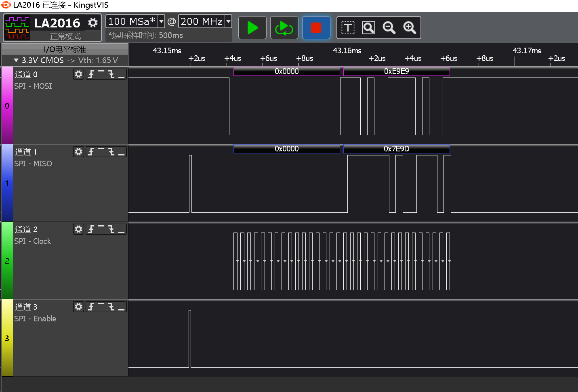Zoom out the waveform view

pos(389,28)
